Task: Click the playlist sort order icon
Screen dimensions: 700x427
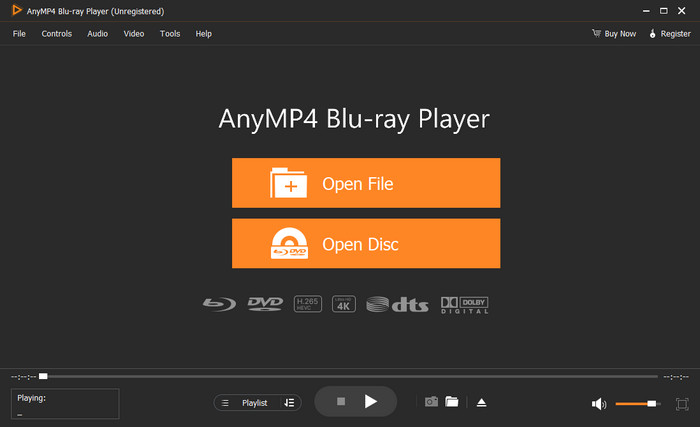Action: pos(289,403)
